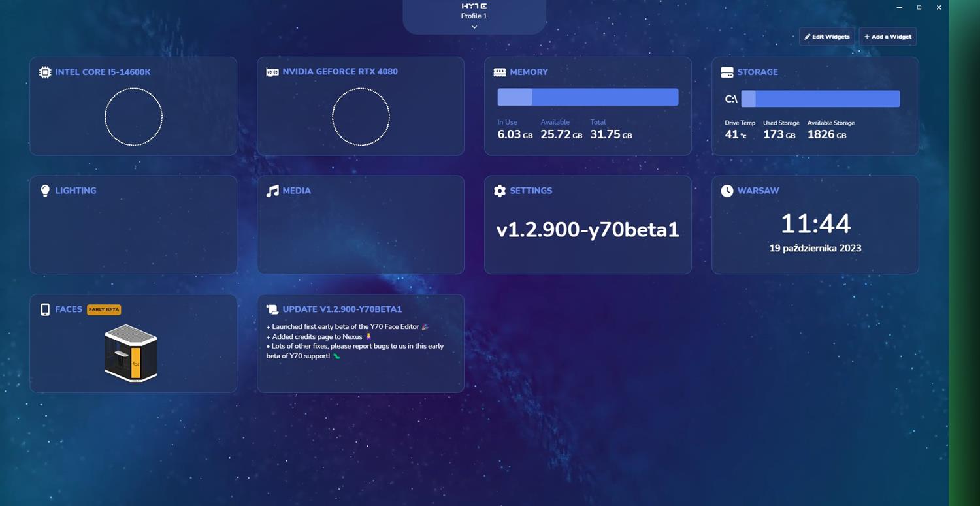This screenshot has height=506, width=980.
Task: Click the memory usage bar
Action: pos(587,97)
